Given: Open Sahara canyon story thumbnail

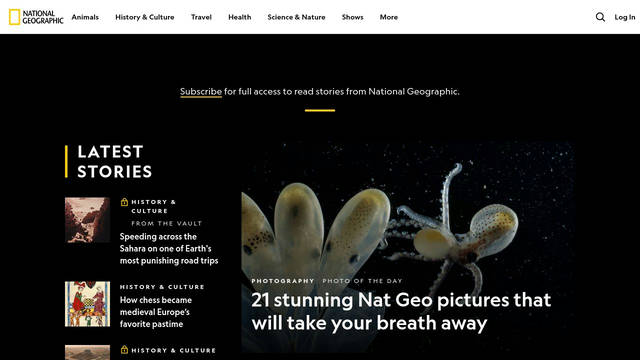Looking at the screenshot, I should coord(87,220).
